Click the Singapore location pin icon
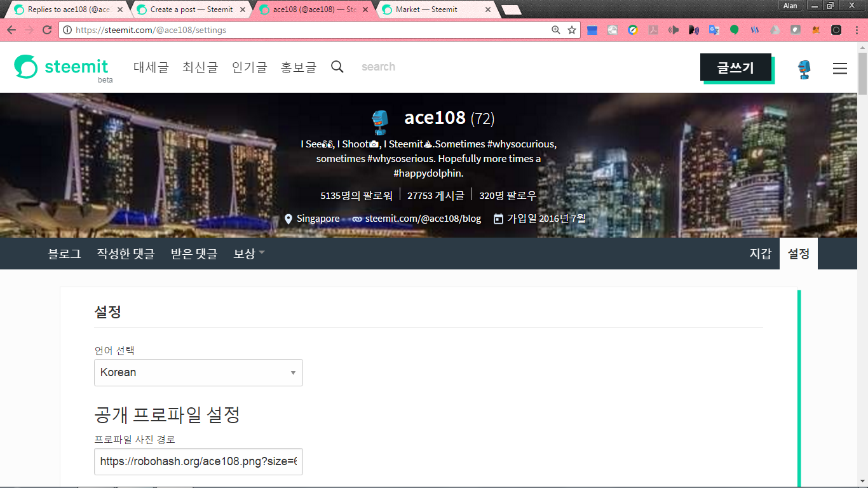Viewport: 868px width, 488px height. click(x=289, y=219)
